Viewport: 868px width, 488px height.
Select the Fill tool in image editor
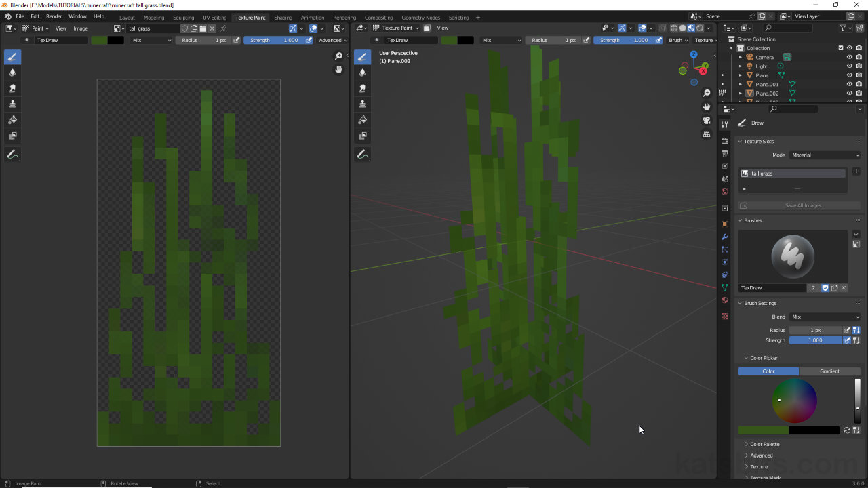click(12, 119)
